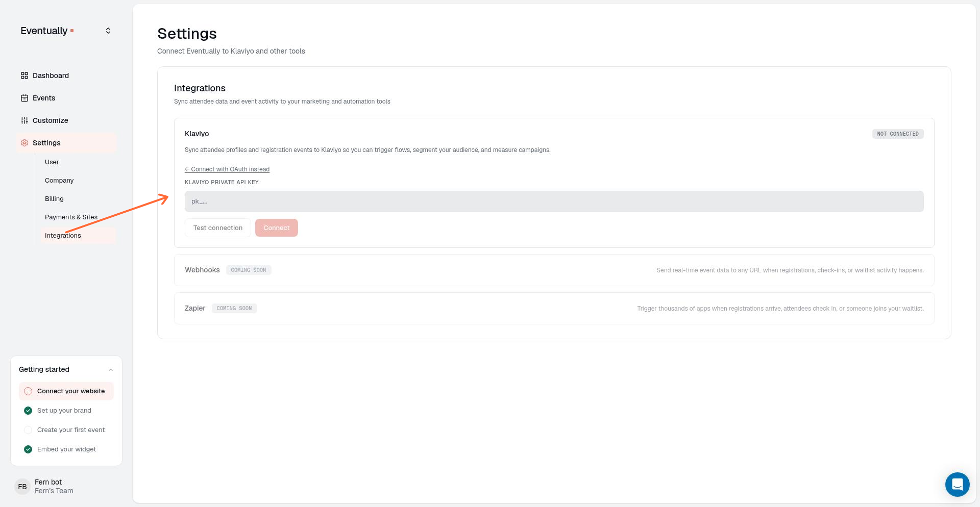Open the Eventually workspace switcher chevrons

108,31
